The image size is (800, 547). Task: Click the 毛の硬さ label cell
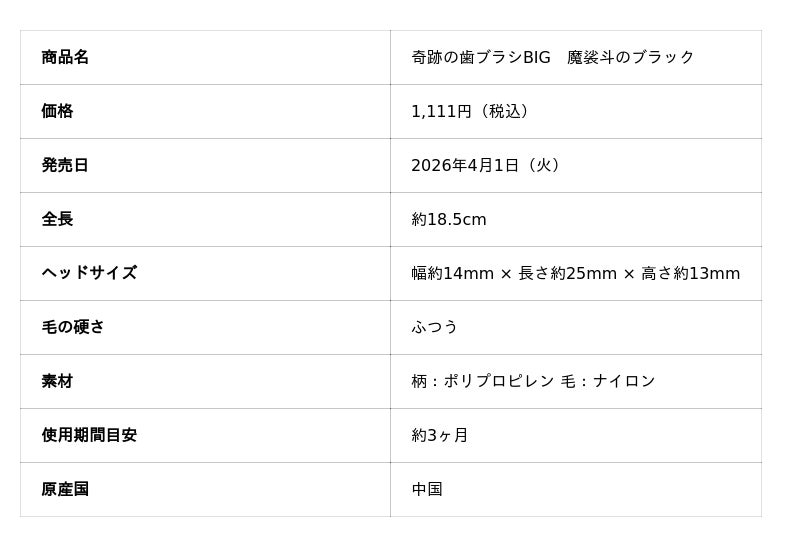[x=73, y=328]
